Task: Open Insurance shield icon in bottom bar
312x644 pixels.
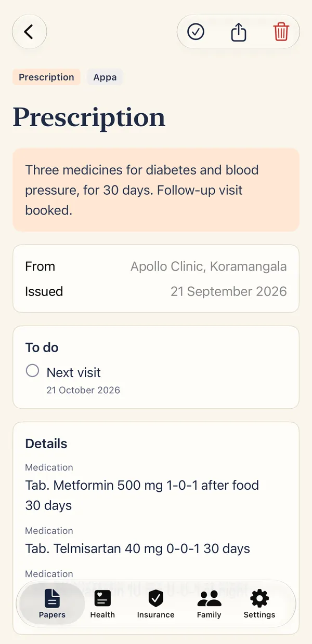Action: (x=155, y=604)
